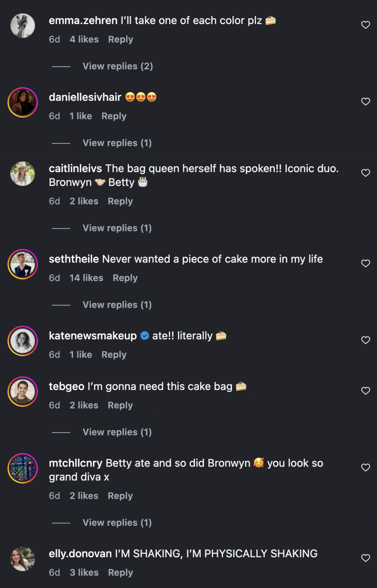This screenshot has height=588, width=377.
Task: Expand View replies (2) under emma.zehren
Action: click(x=118, y=66)
